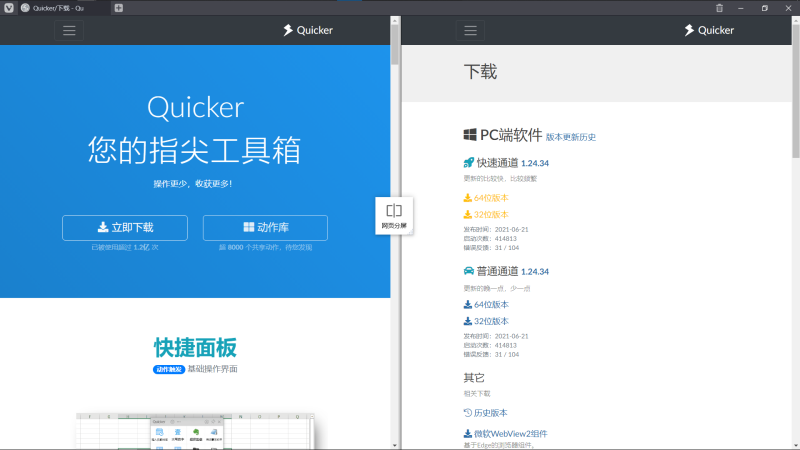Open the Vivaldi menu icon

(9, 8)
